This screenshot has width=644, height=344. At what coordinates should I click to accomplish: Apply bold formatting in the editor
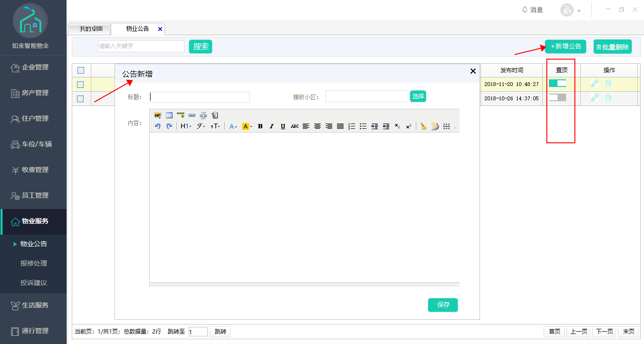[x=260, y=126]
